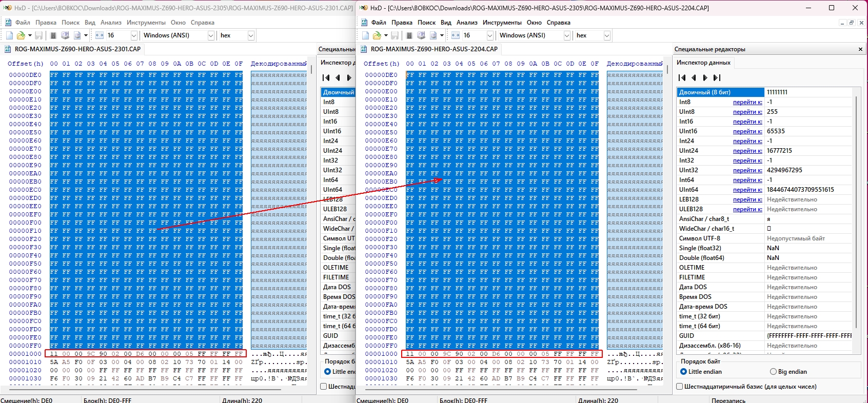Open Файл menu in right HxD window
The image size is (868, 403).
pos(379,23)
